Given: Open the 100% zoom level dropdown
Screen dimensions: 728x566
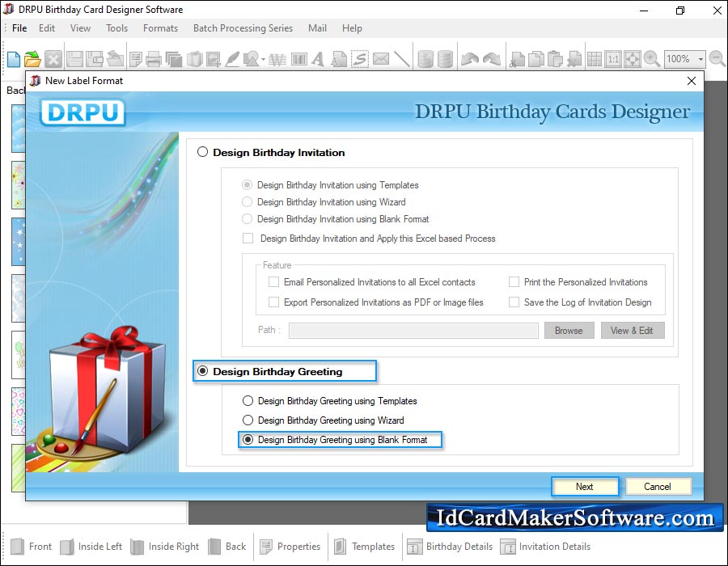Looking at the screenshot, I should coord(700,59).
